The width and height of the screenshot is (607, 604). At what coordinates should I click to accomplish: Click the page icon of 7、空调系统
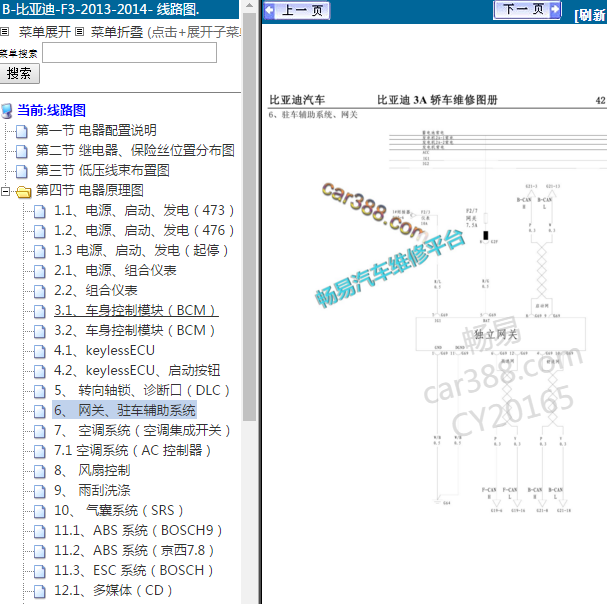click(39, 431)
